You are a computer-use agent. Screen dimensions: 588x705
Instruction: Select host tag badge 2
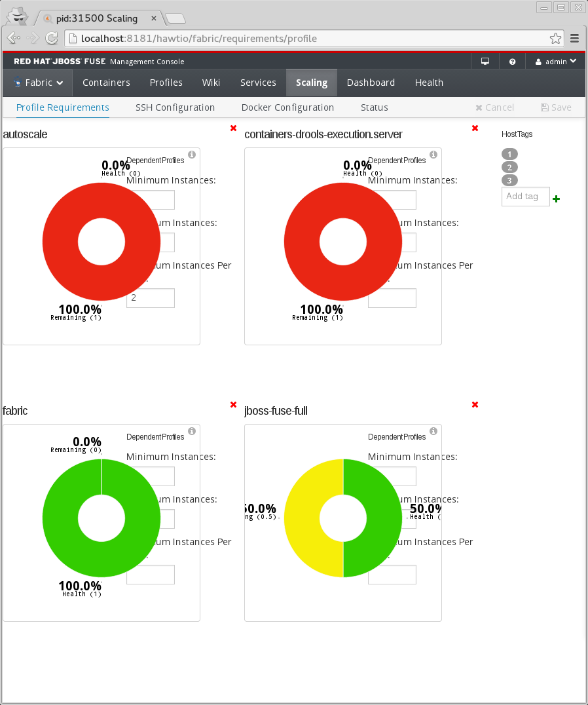click(509, 167)
